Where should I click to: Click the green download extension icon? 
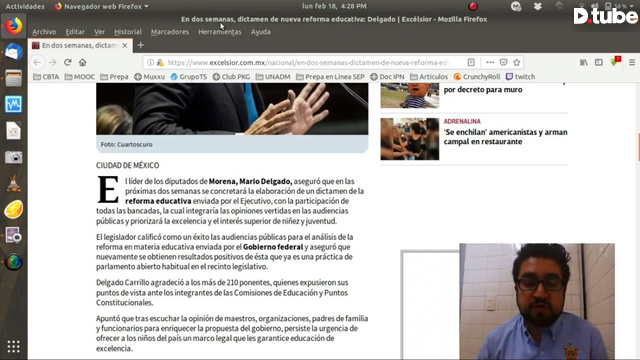coord(615,62)
